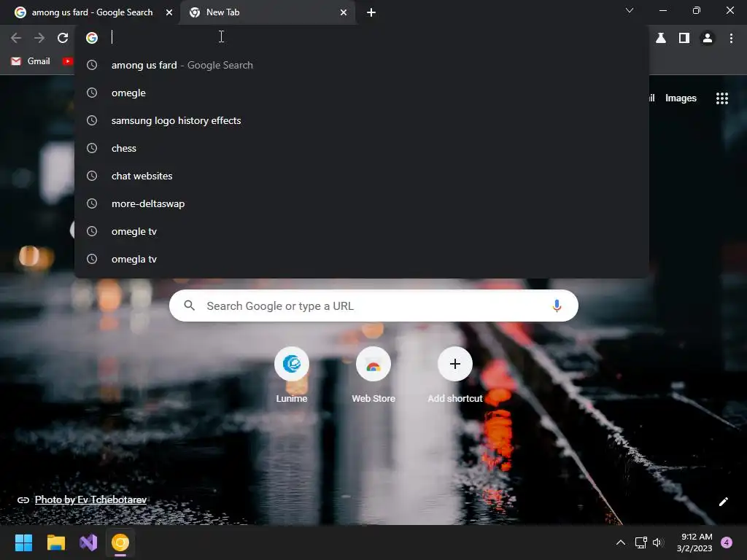This screenshot has width=747, height=560.
Task: Select the more-deltaswap suggestion
Action: pyautogui.click(x=362, y=203)
